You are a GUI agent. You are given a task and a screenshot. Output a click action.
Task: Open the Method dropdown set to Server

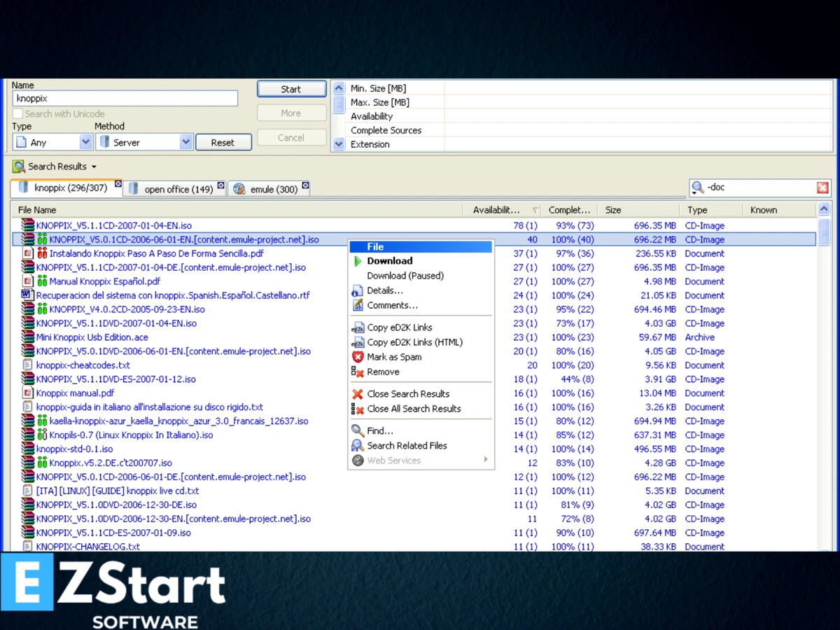(185, 142)
